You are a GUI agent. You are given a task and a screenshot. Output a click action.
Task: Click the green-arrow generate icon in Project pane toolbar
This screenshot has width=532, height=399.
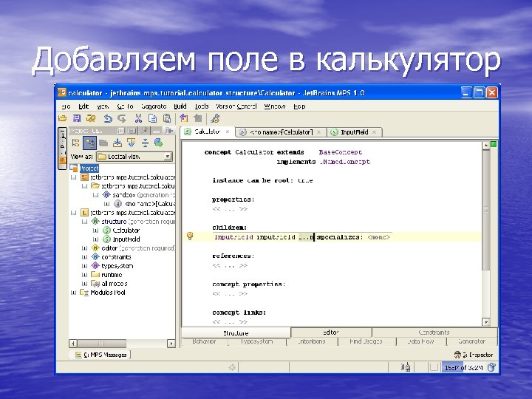tap(158, 143)
